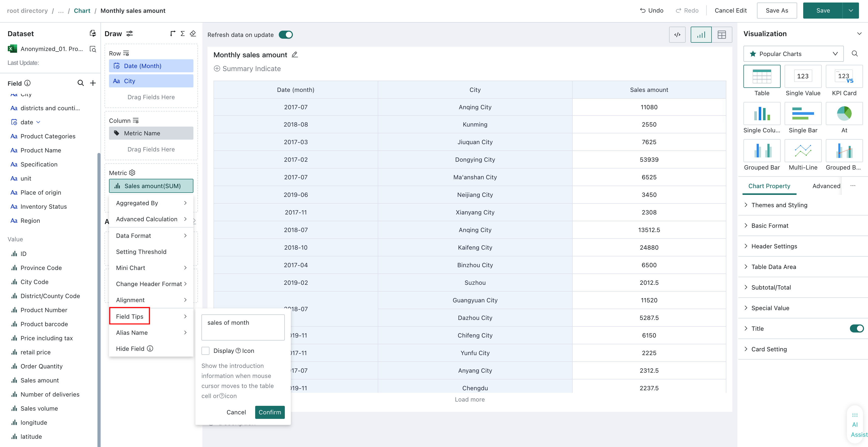Click the dataset switch icon beside Dataset
This screenshot has height=447, width=868.
93,33
